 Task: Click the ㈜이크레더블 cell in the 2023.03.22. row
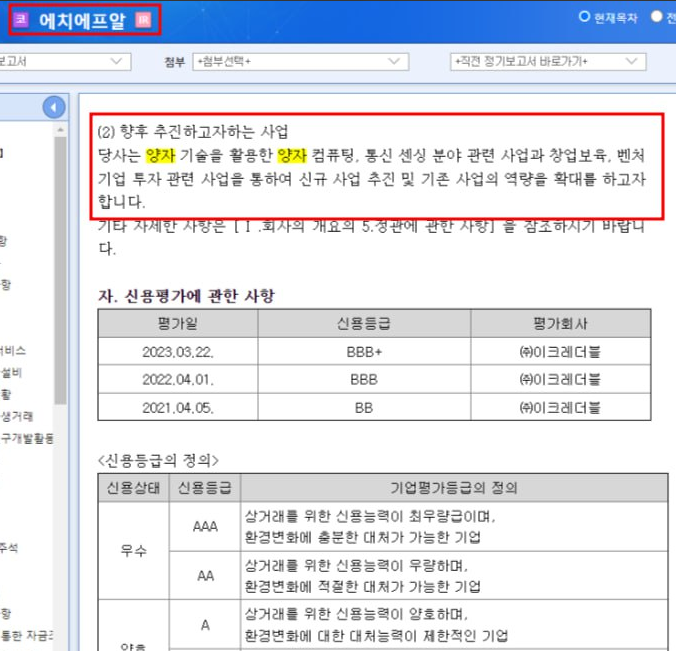(x=560, y=352)
